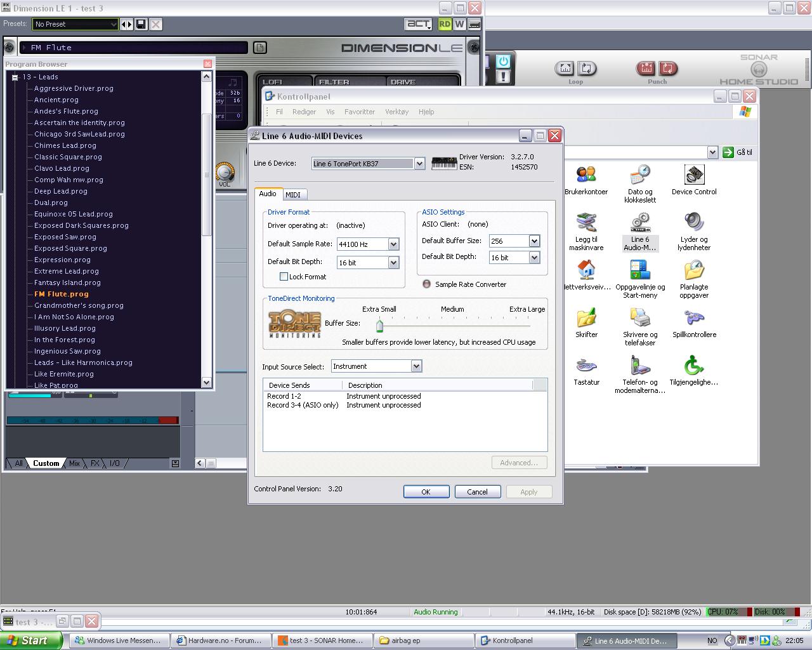Open the Default Sample Rate dropdown
The height and width of the screenshot is (650, 812).
coord(393,244)
